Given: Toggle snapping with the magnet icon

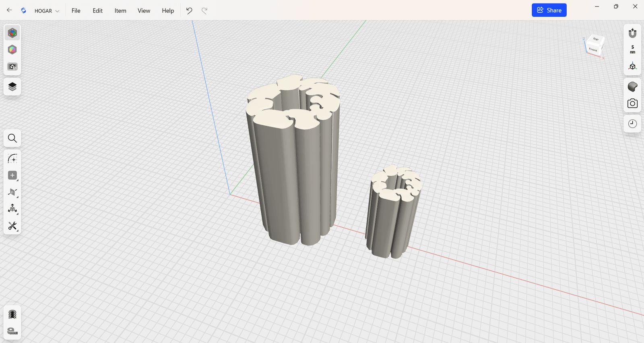Looking at the screenshot, I should (632, 33).
